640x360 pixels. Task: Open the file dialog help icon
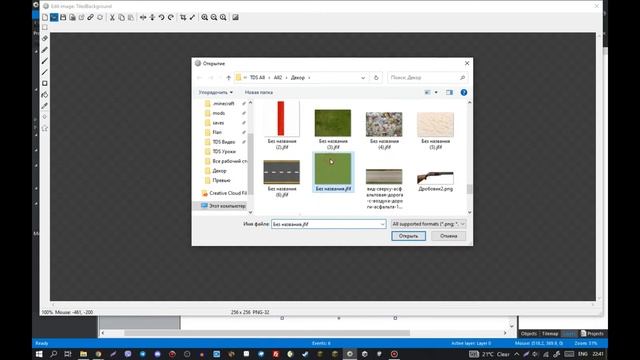click(x=464, y=93)
